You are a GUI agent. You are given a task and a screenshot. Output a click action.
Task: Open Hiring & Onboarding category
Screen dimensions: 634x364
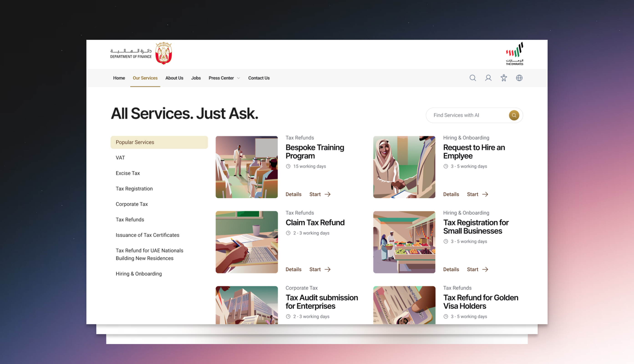tap(139, 273)
